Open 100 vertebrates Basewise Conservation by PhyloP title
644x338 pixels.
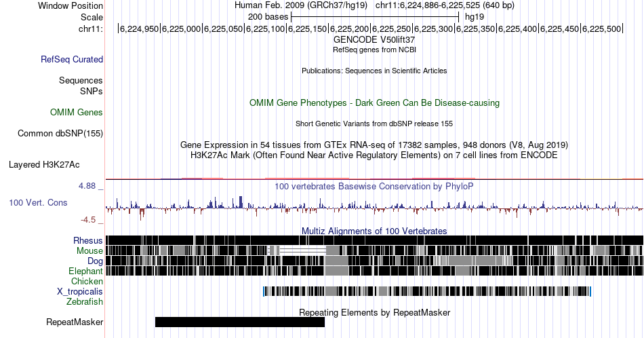[374, 186]
